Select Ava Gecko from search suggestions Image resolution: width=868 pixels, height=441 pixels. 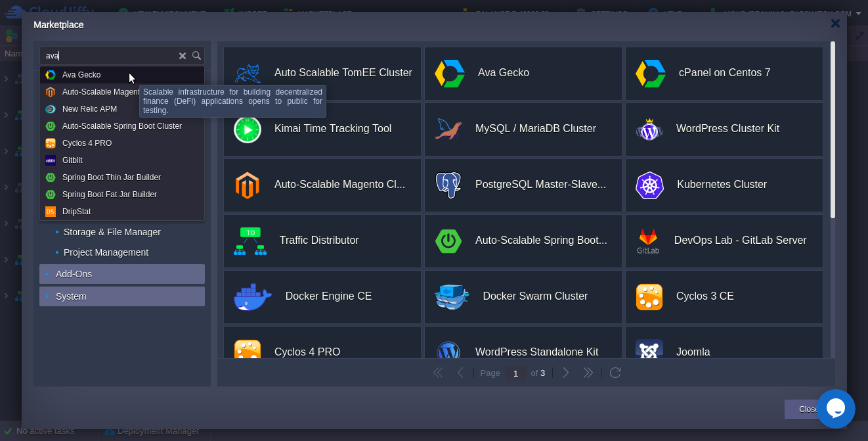81,75
